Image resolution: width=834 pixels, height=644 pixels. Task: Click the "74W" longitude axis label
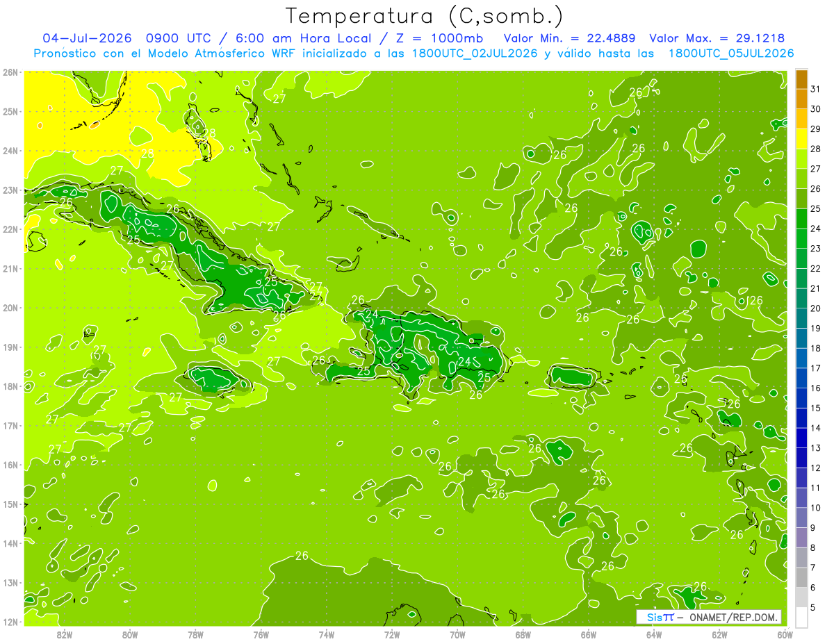coord(327,635)
